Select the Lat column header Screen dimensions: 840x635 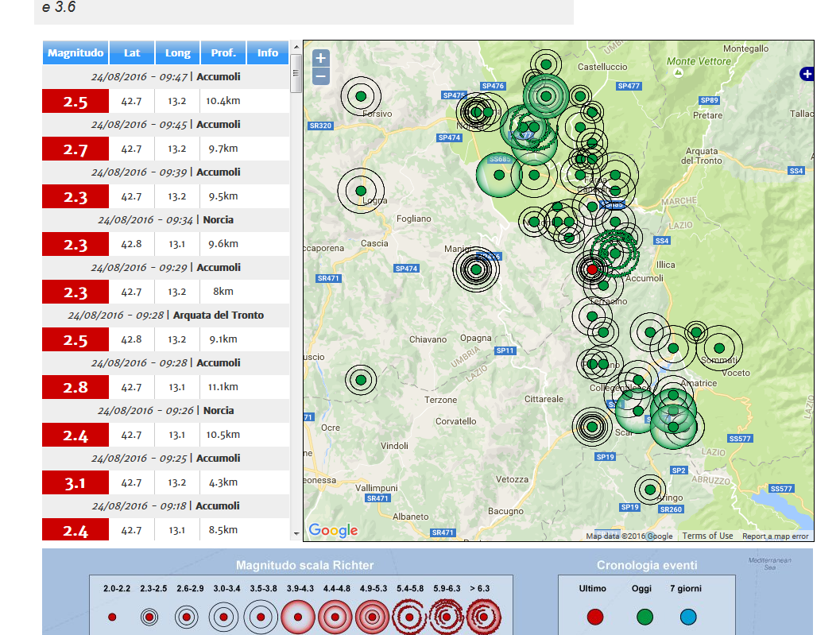(x=132, y=52)
